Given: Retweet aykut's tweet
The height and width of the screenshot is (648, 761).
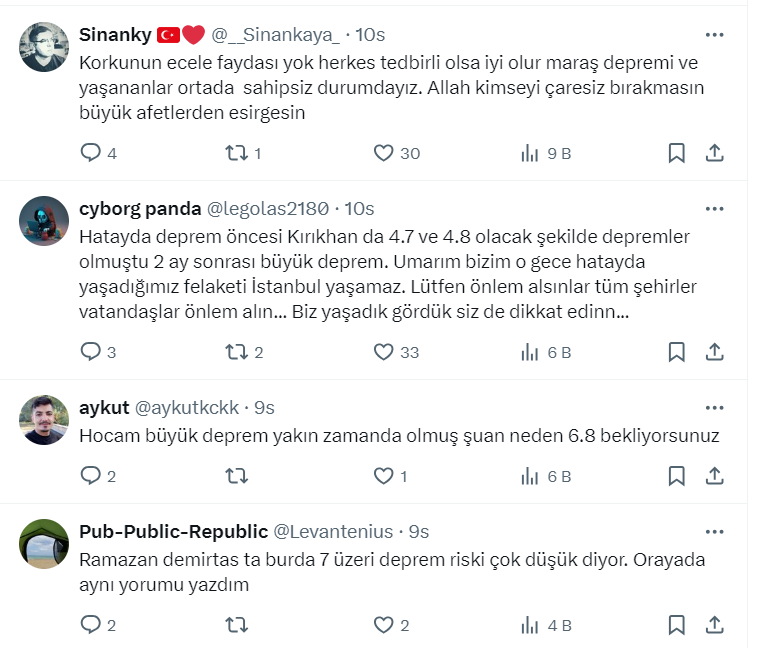Looking at the screenshot, I should [x=236, y=477].
